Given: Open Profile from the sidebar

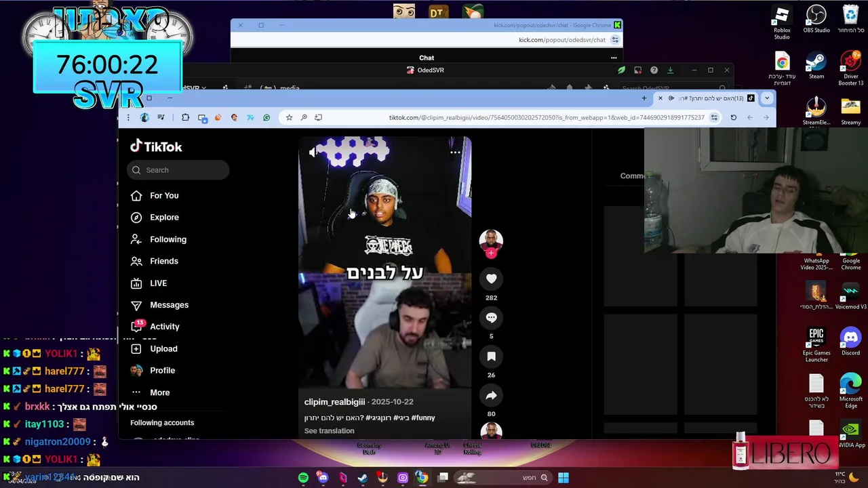Looking at the screenshot, I should point(153,371).
